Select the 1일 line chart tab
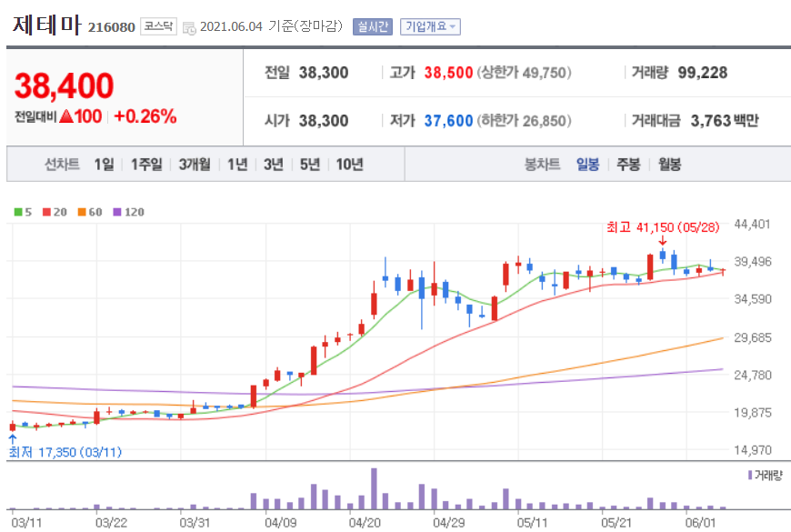Viewport: 791px width, 532px height. coord(104,164)
